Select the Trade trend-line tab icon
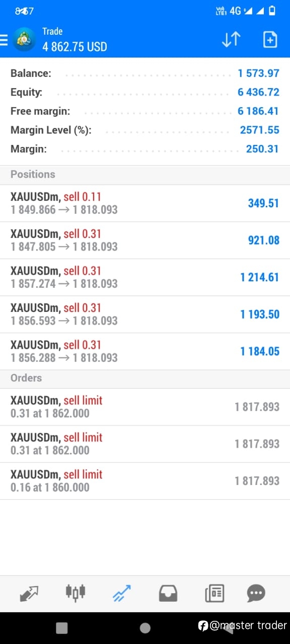The image size is (290, 644). (x=122, y=594)
